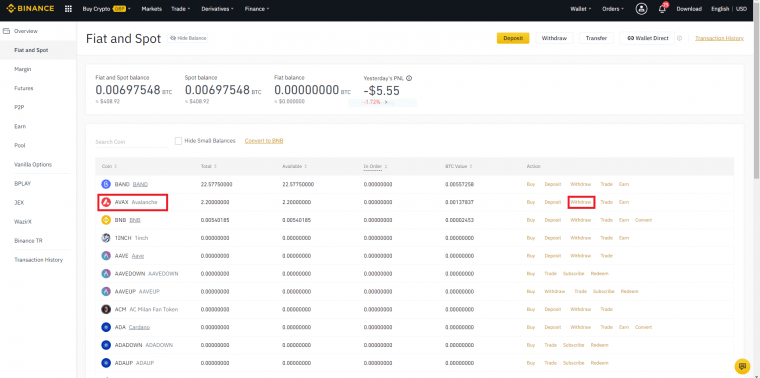This screenshot has height=378, width=760.
Task: Click the ADADOWN coin icon
Action: pyautogui.click(x=106, y=345)
